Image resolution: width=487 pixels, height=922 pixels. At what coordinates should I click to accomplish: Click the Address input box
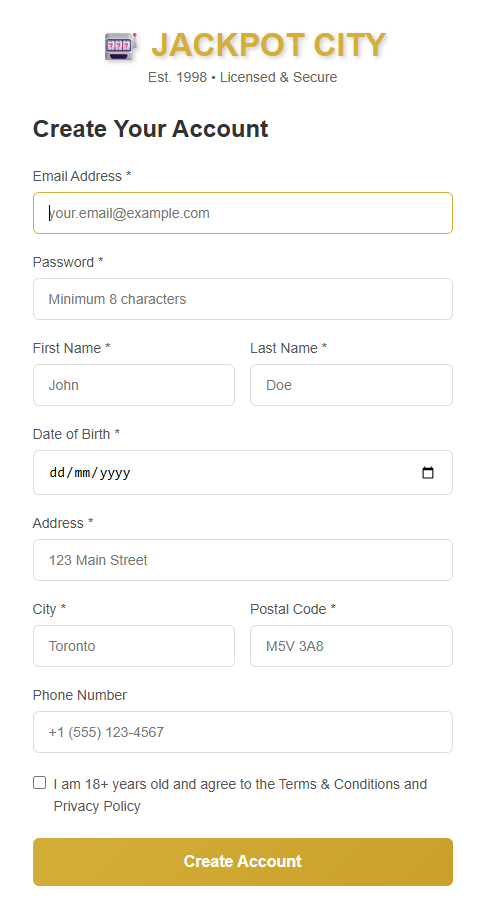243,560
